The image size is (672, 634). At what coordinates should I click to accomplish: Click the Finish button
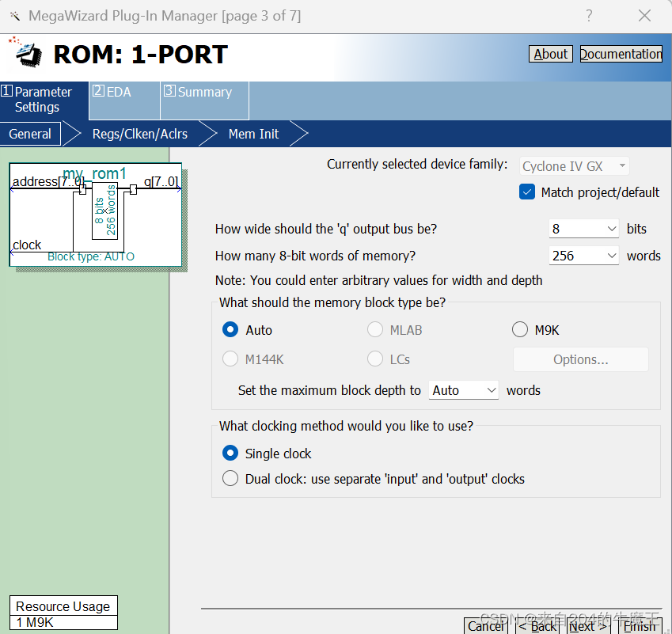[639, 626]
